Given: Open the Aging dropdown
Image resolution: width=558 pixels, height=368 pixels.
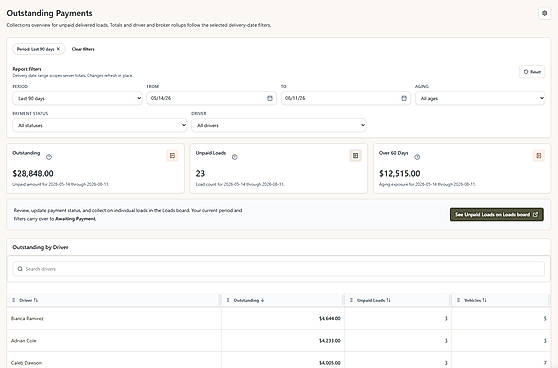Looking at the screenshot, I should 480,98.
